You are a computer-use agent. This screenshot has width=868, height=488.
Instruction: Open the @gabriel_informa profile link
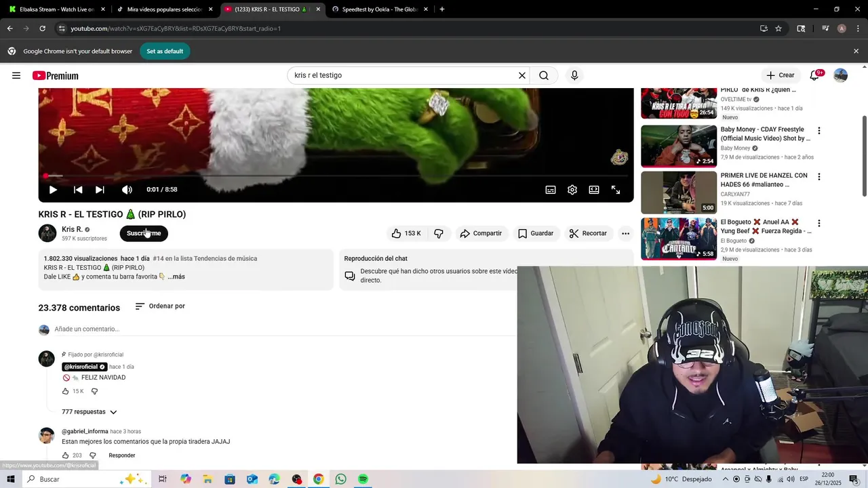click(85, 431)
